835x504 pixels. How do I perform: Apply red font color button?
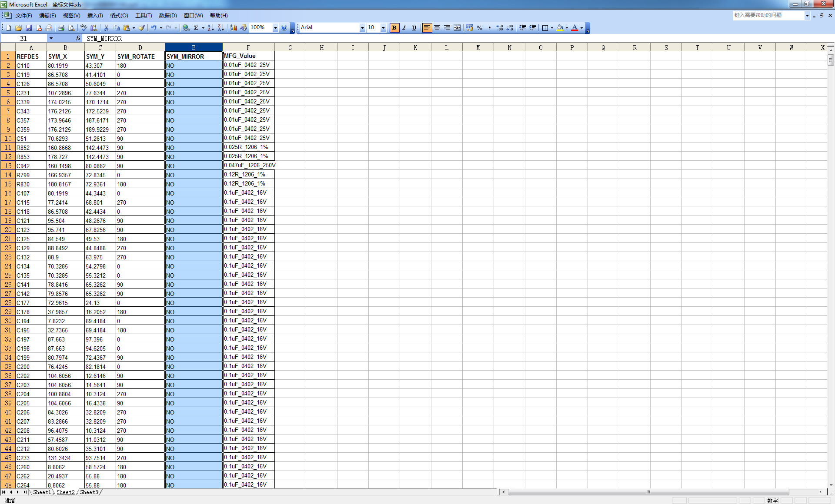pyautogui.click(x=574, y=28)
